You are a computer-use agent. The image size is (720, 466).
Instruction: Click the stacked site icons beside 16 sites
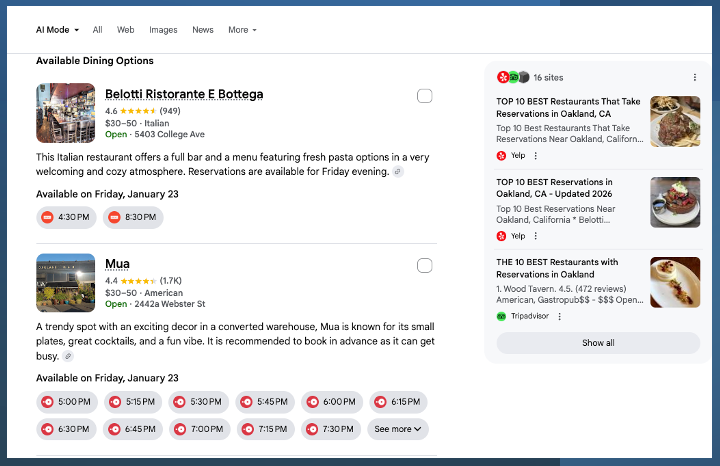tap(512, 77)
